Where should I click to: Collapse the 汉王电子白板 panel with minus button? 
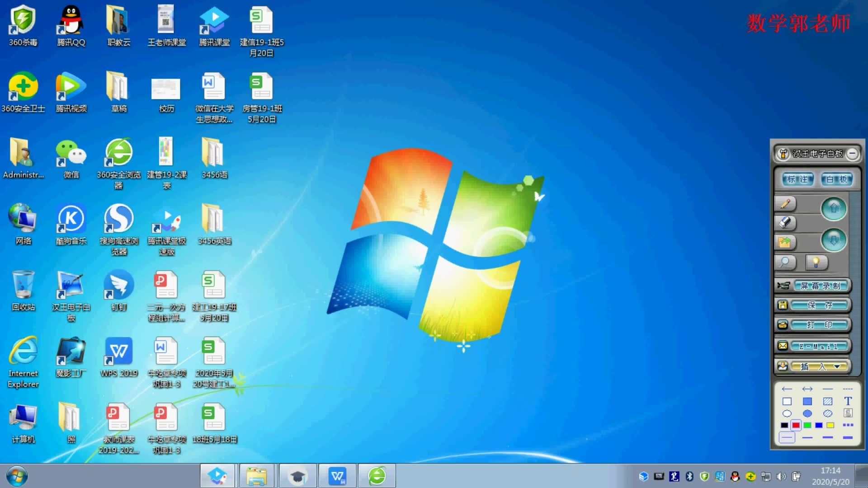click(x=852, y=154)
